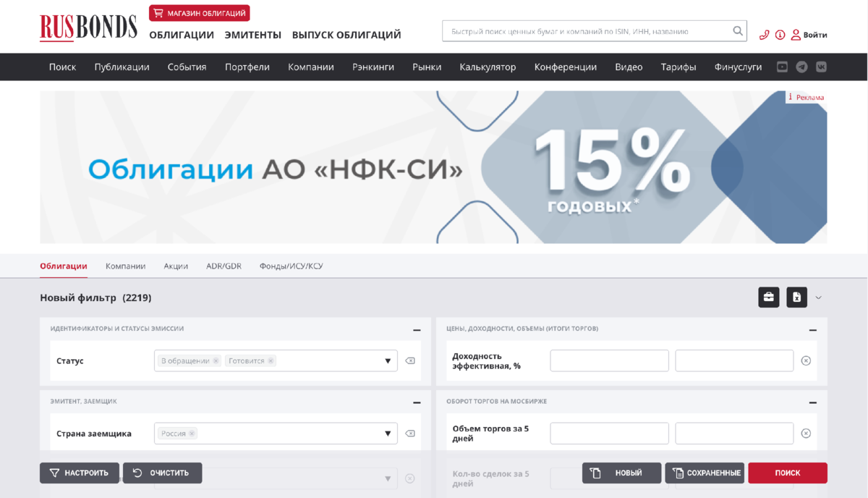Clear the Статус filter field
The image size is (868, 498).
[x=410, y=360]
